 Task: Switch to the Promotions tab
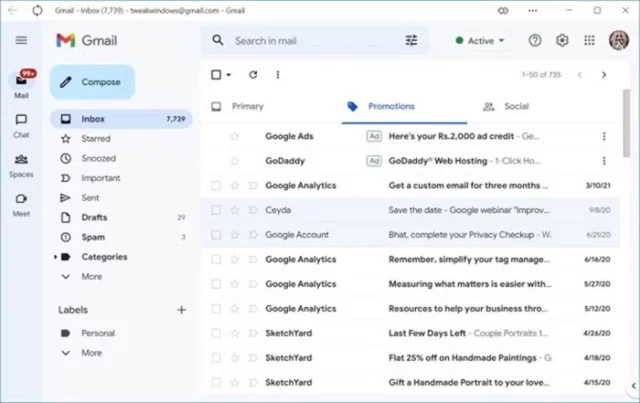click(x=404, y=107)
